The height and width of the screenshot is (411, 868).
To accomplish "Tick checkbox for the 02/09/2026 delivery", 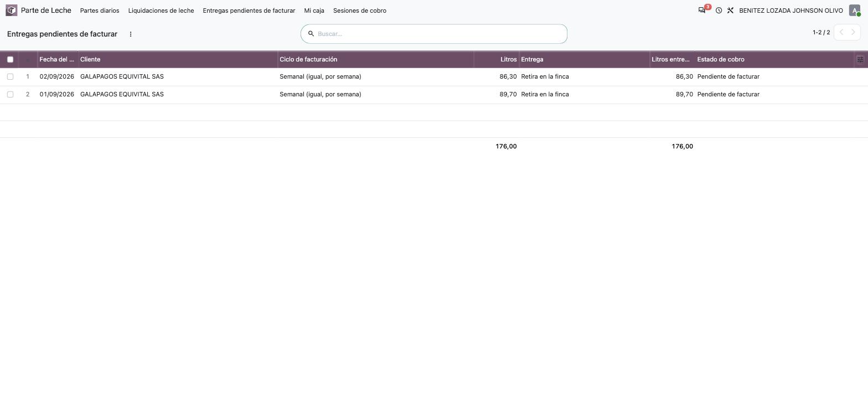I will 10,76.
